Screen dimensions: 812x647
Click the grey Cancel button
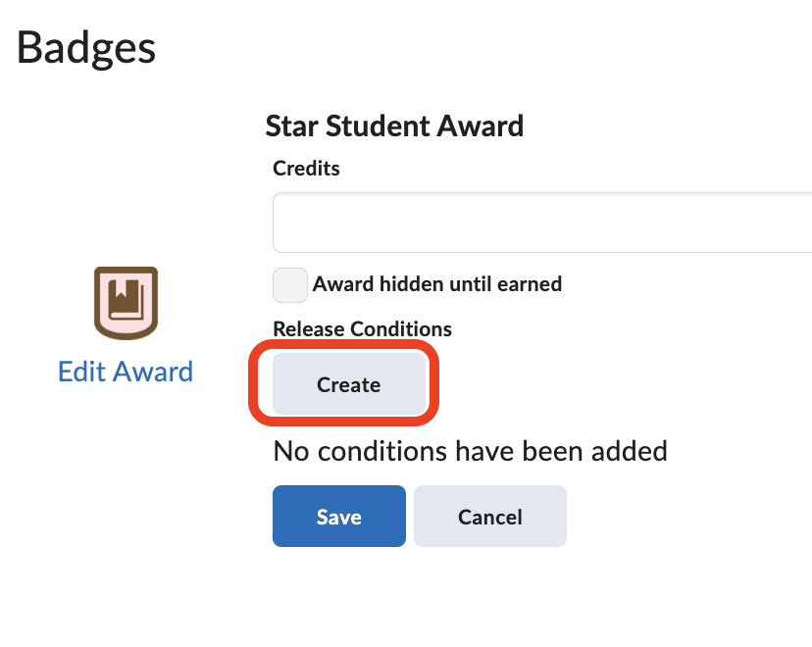[x=489, y=516]
